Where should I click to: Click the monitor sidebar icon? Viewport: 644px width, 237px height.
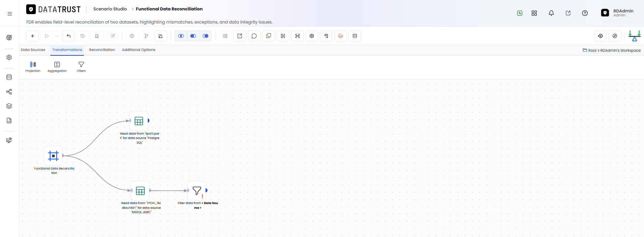pyautogui.click(x=9, y=140)
